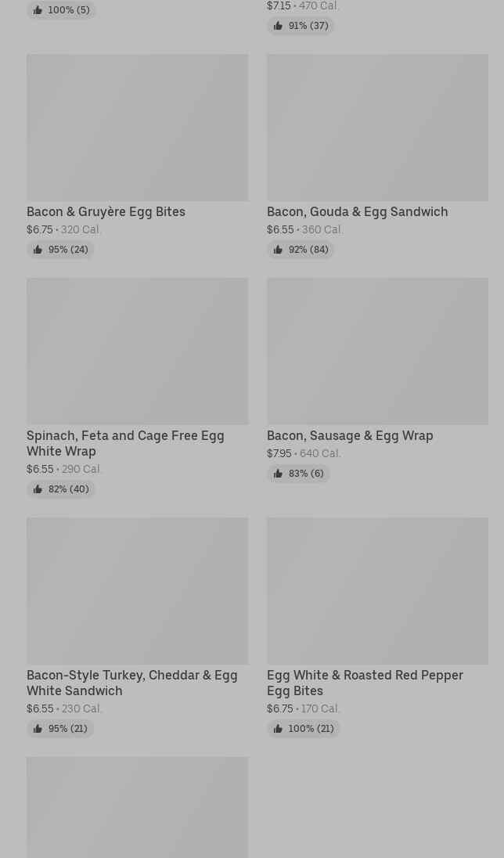Viewport: 504px width, 858px height.
Task: Select Spinach, Feta and Cage Free Egg White Wrap title
Action: [x=125, y=443]
